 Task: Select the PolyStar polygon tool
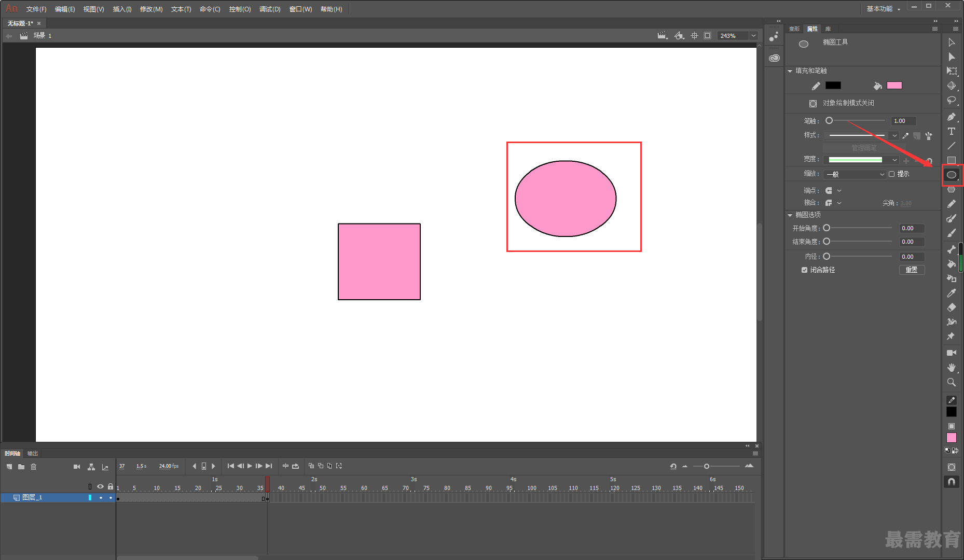[x=951, y=190]
